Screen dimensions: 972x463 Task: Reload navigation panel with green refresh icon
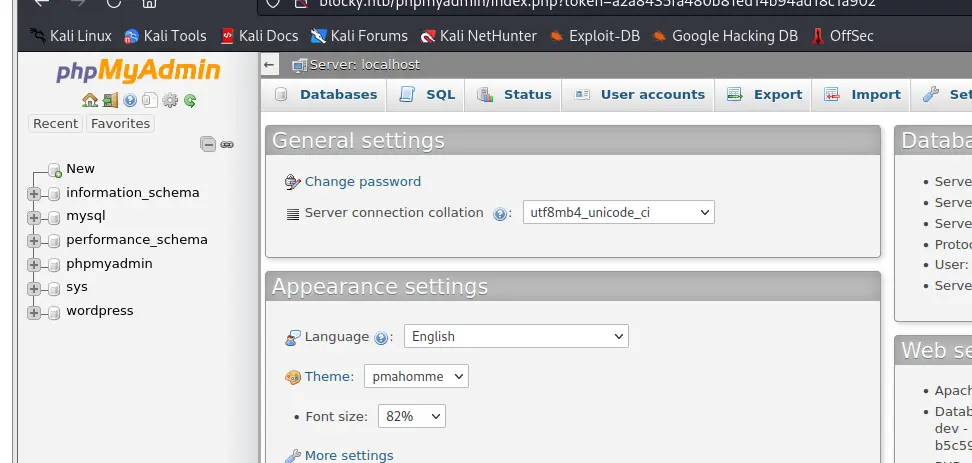click(190, 100)
